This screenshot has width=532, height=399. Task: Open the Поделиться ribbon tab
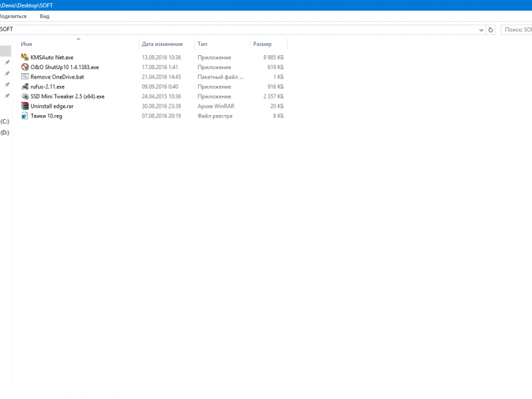(13, 16)
